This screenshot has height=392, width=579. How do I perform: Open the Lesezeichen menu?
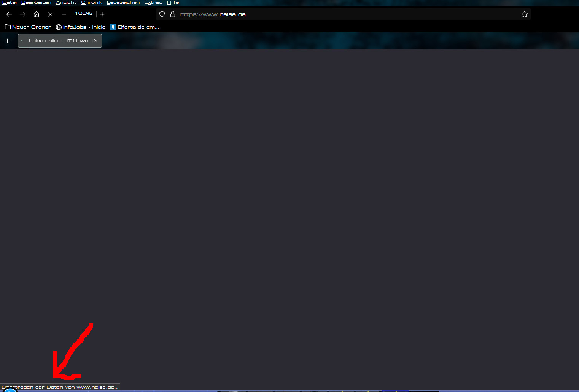123,3
